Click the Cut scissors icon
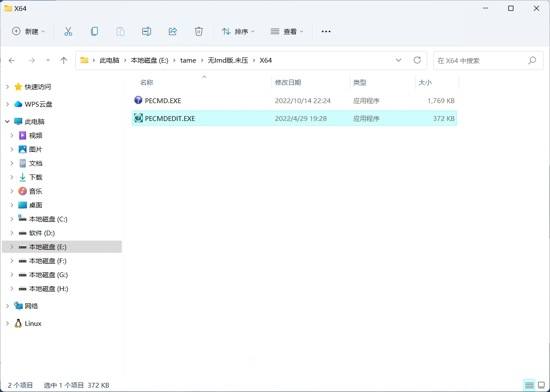The width and height of the screenshot is (550, 392). 68,31
